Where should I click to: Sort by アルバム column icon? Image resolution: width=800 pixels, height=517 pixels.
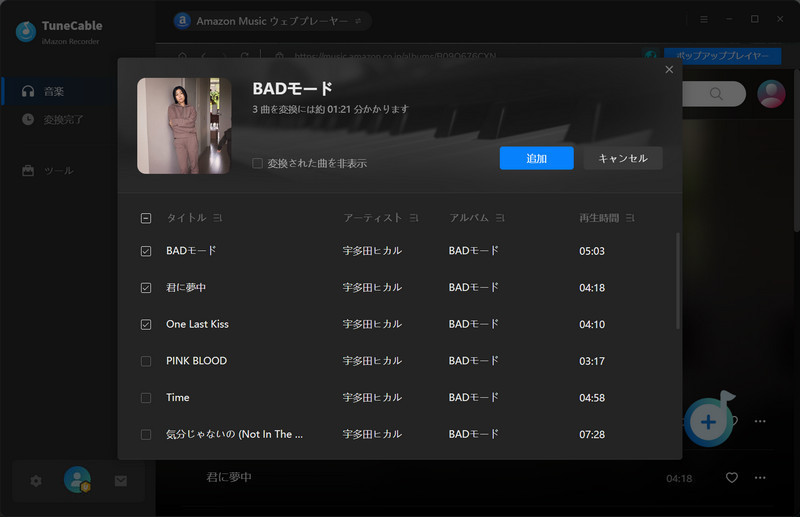[500, 218]
